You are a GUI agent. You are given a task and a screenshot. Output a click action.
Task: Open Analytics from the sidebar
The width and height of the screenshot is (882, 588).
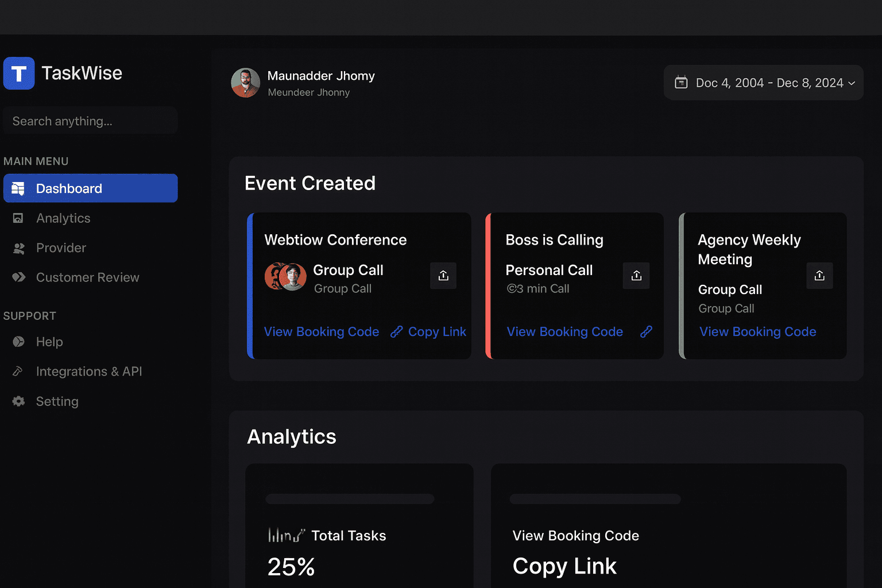(x=63, y=218)
